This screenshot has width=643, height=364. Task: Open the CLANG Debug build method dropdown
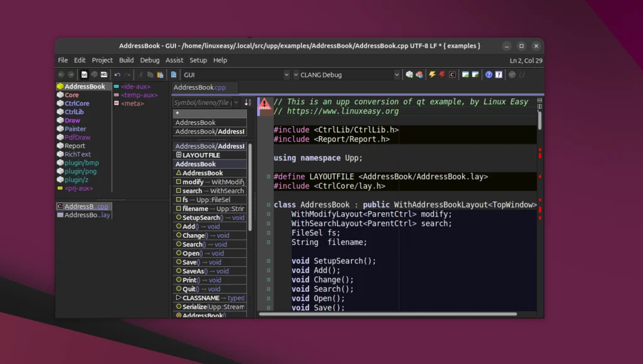[397, 74]
